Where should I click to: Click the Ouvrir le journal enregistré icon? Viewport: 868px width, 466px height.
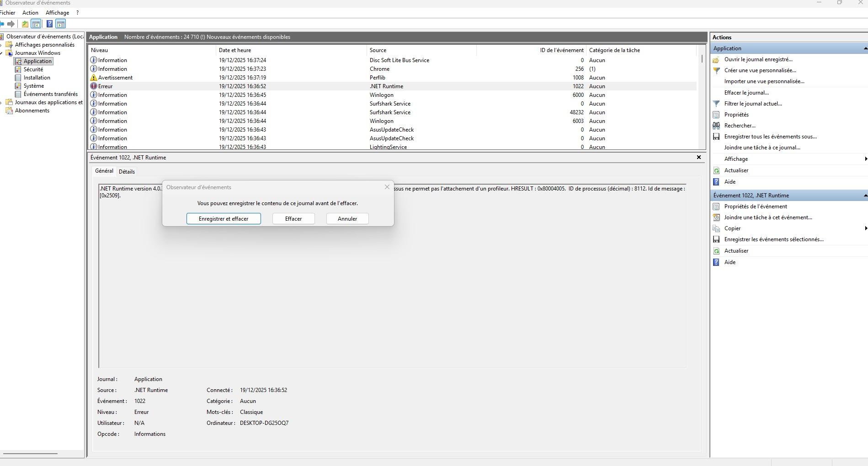pyautogui.click(x=716, y=59)
